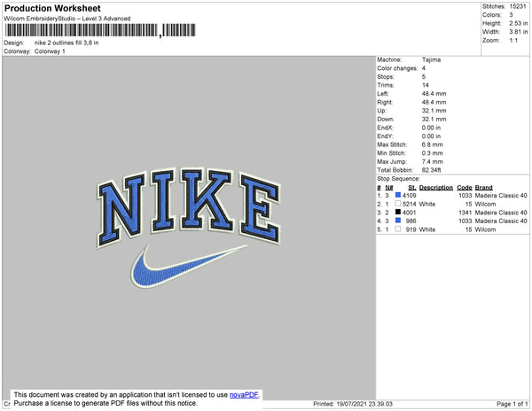Click the blue swatch for stop 4
This screenshot has width=532, height=411.
click(x=398, y=221)
